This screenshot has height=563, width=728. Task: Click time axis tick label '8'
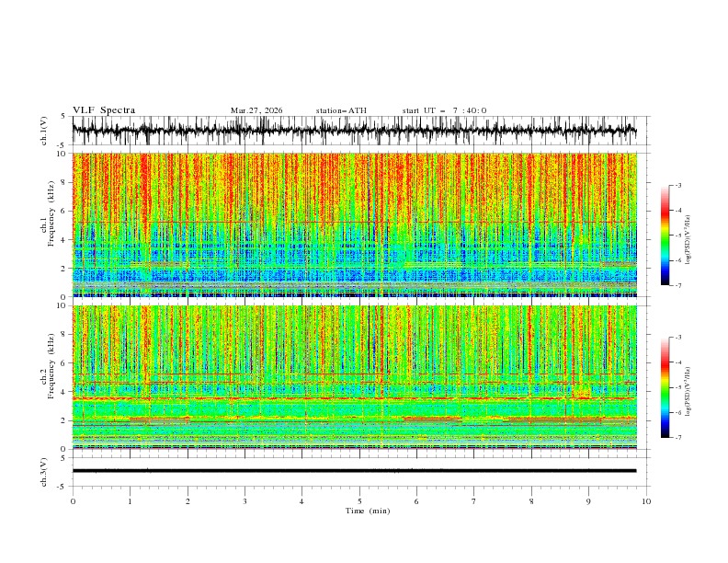tap(531, 501)
